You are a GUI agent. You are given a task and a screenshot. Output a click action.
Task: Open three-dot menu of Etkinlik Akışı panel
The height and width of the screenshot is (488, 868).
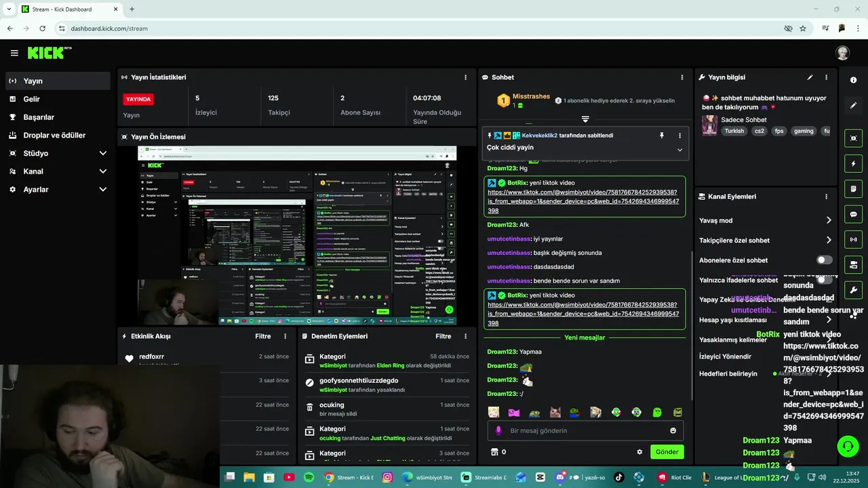tap(285, 336)
